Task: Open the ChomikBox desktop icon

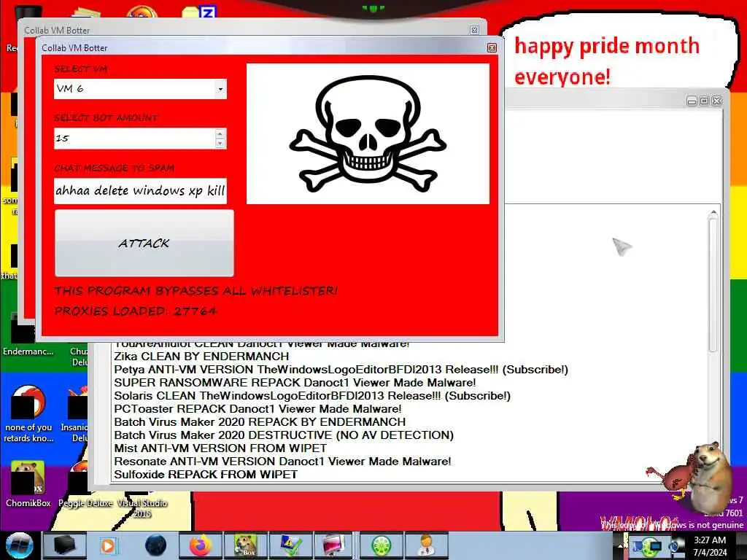Action: pyautogui.click(x=28, y=484)
